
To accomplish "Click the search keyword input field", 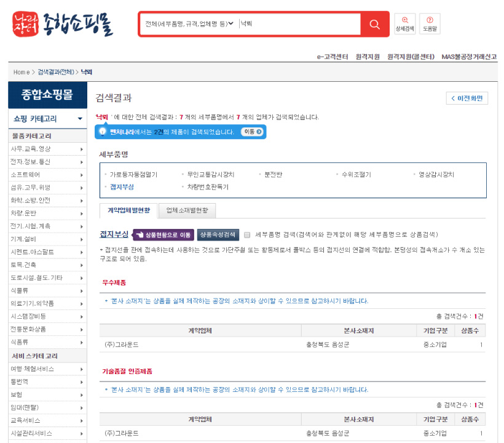I will 298,24.
